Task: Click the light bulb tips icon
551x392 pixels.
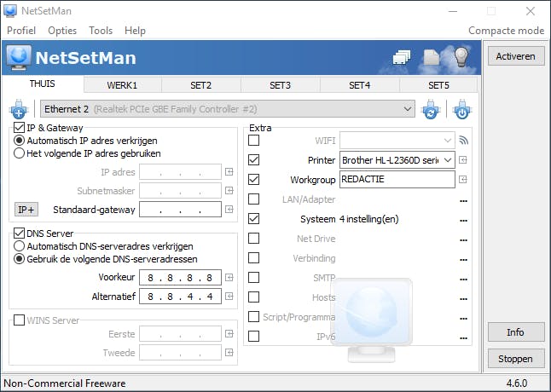Action: point(461,57)
